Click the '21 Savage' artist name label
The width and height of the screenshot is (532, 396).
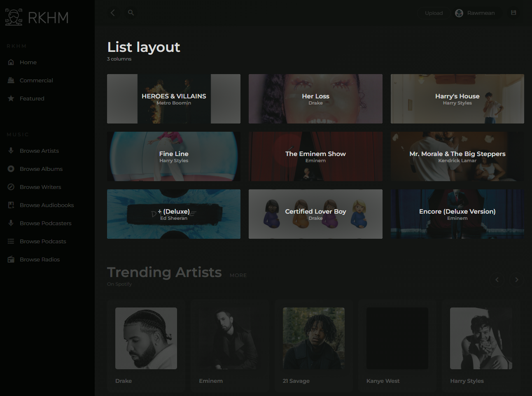pos(296,381)
